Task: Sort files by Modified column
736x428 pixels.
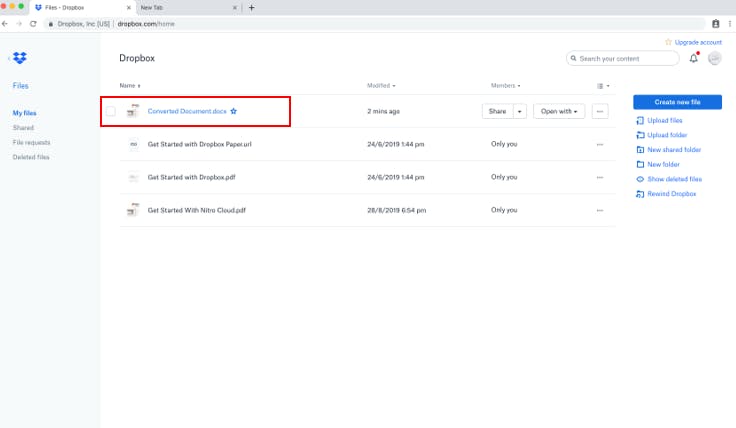Action: (x=380, y=86)
